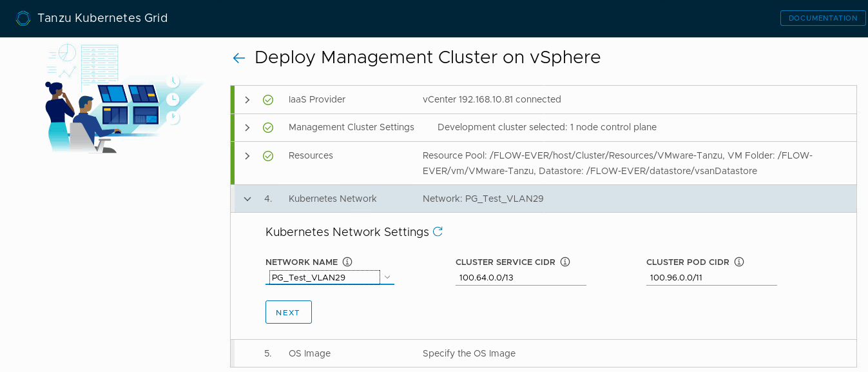Click the operations illustration image
The height and width of the screenshot is (372, 868).
(x=124, y=99)
